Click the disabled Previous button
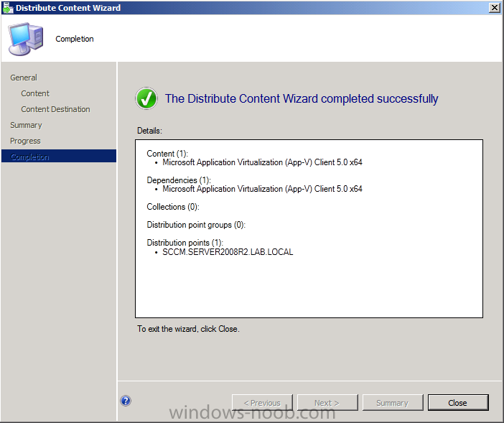 tap(262, 403)
